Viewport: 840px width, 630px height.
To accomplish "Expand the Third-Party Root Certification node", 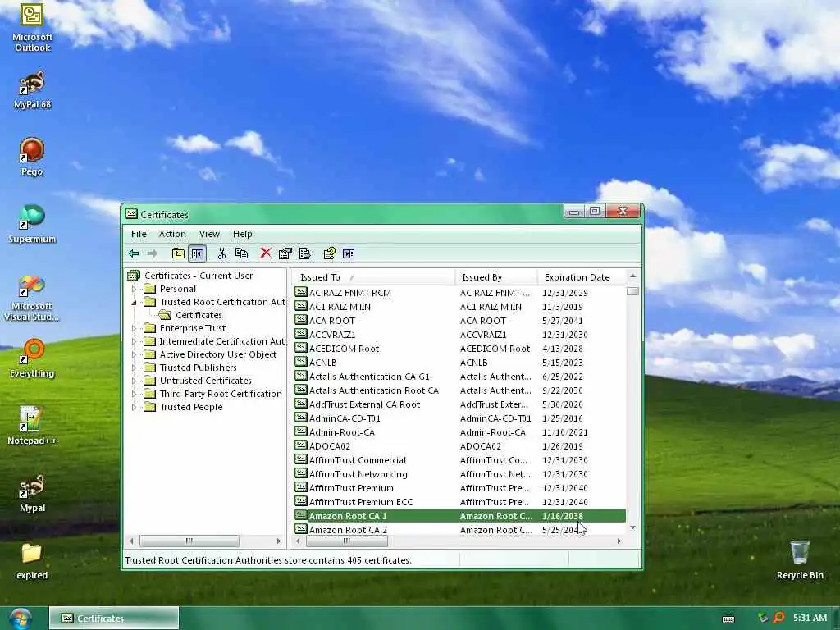I will tap(134, 394).
